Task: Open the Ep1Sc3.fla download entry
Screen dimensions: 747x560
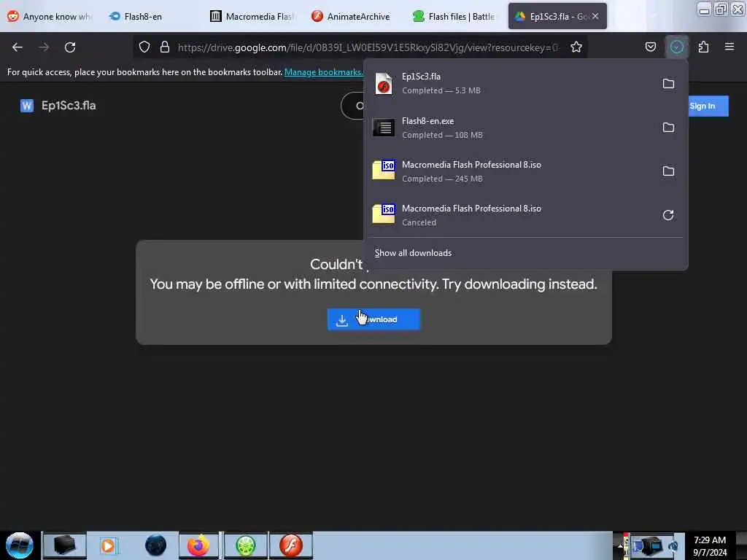Action: [512, 84]
